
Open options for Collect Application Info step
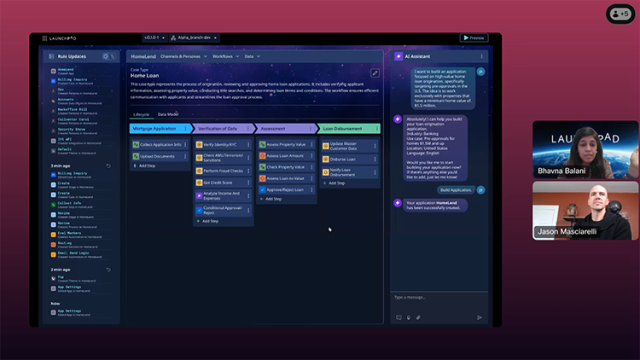(x=185, y=144)
